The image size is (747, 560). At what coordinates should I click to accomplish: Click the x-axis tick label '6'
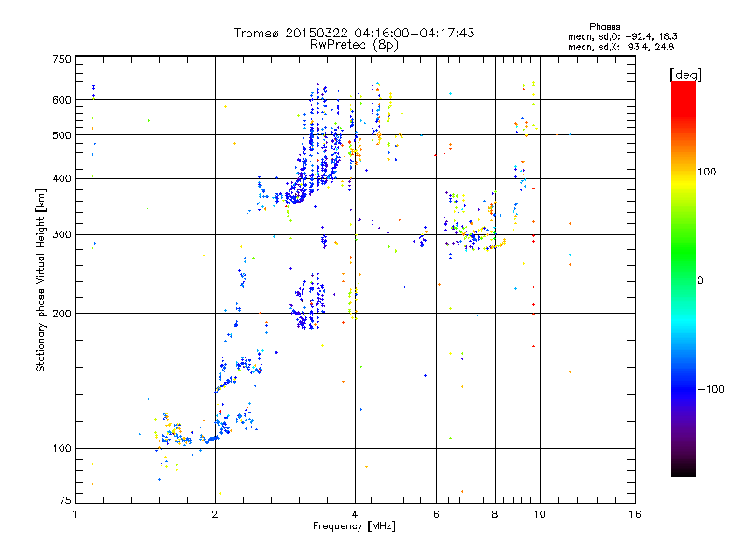tap(436, 514)
